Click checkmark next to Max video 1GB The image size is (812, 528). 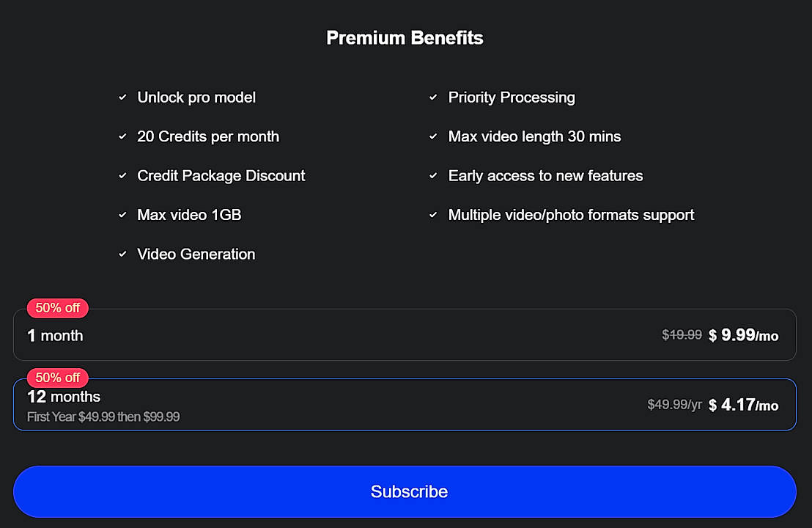[x=122, y=216]
